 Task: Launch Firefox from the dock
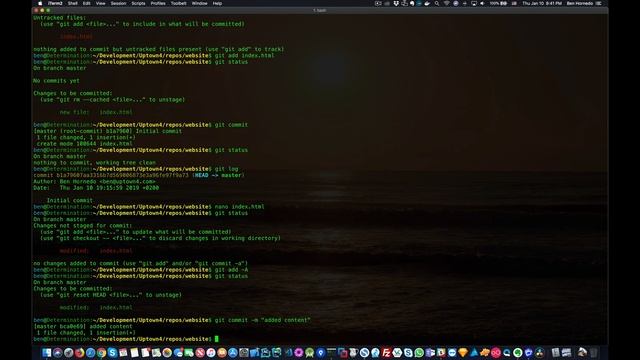(x=80, y=353)
